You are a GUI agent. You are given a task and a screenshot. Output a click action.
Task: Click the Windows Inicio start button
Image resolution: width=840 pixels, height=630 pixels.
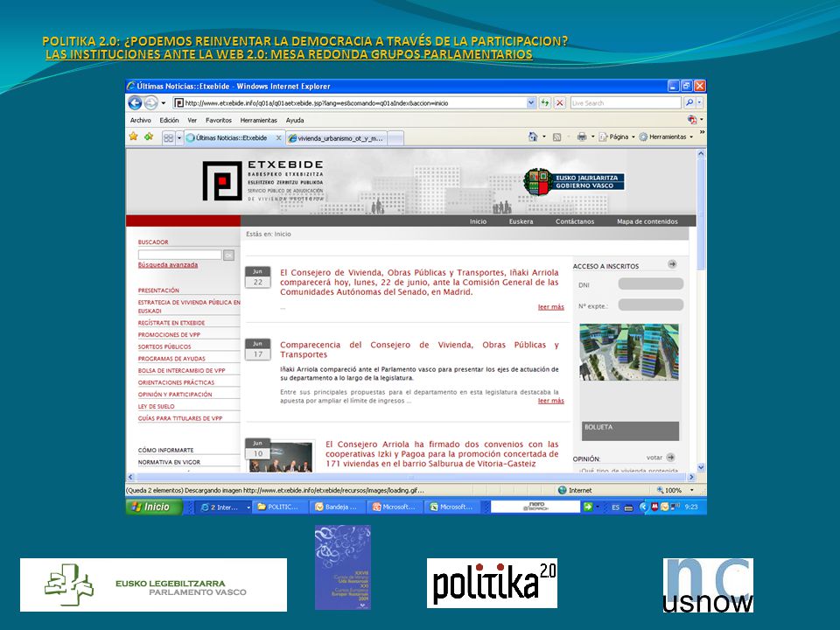(154, 507)
